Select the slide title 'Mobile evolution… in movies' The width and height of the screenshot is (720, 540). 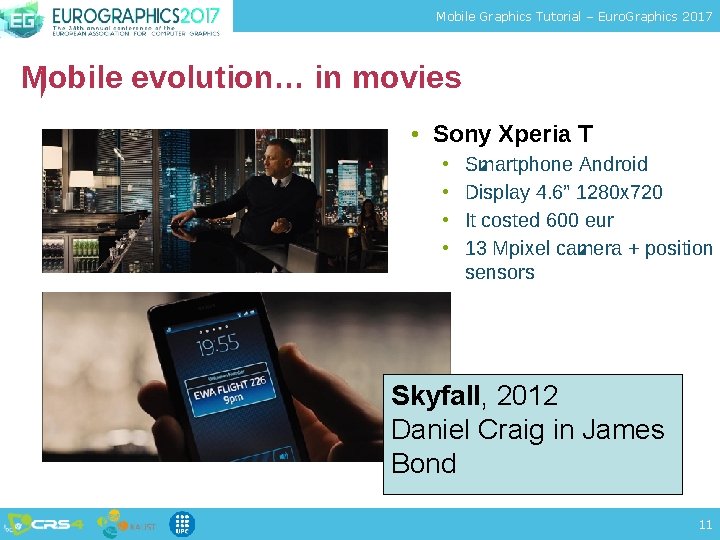(x=241, y=78)
